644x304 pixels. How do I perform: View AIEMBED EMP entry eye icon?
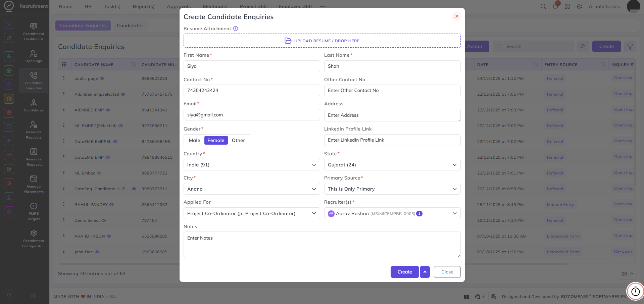tap(108, 110)
